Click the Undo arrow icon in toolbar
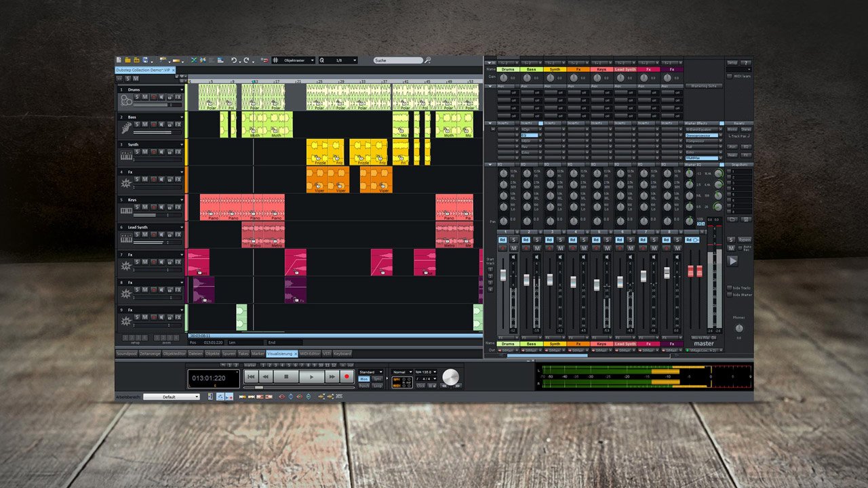This screenshot has height=488, width=868. tap(234, 60)
